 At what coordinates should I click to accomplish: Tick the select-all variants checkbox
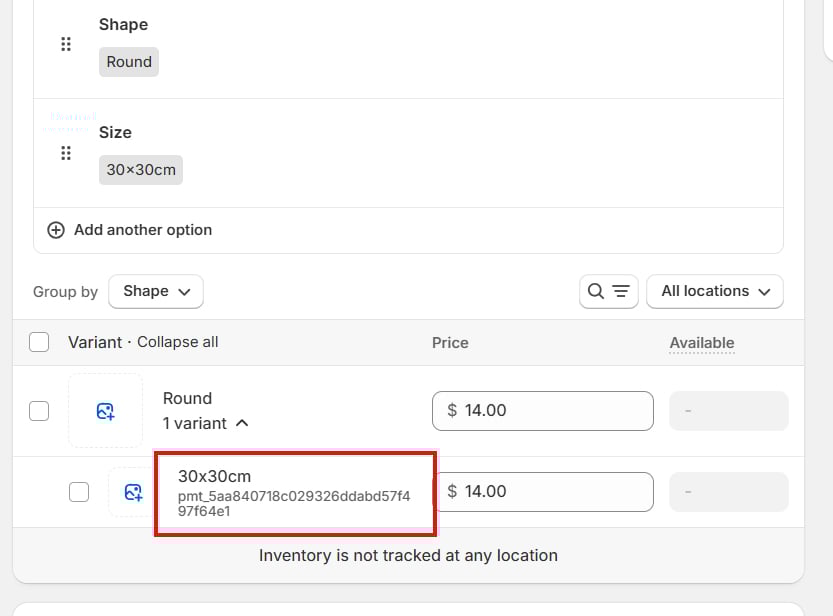39,342
